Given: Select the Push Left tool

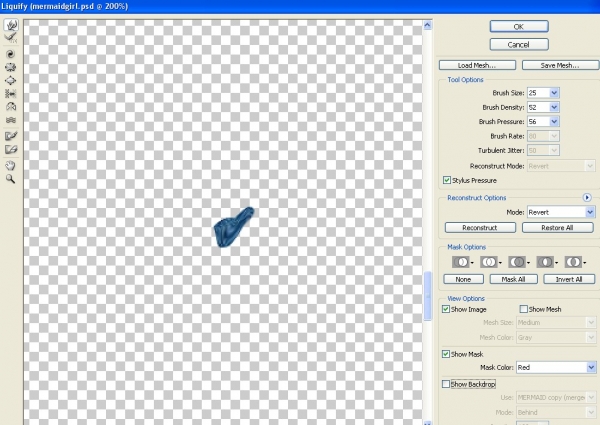Looking at the screenshot, I should [x=11, y=93].
